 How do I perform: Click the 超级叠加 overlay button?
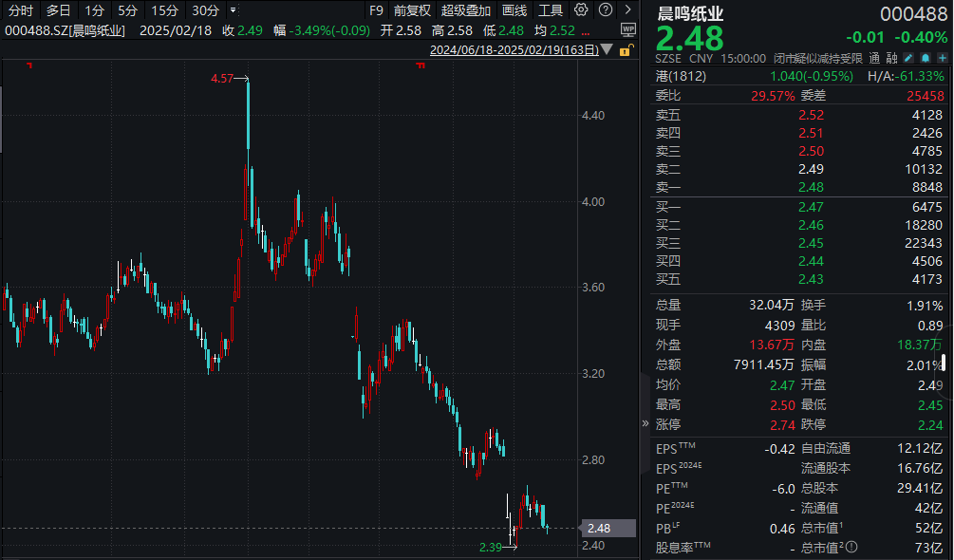[465, 10]
